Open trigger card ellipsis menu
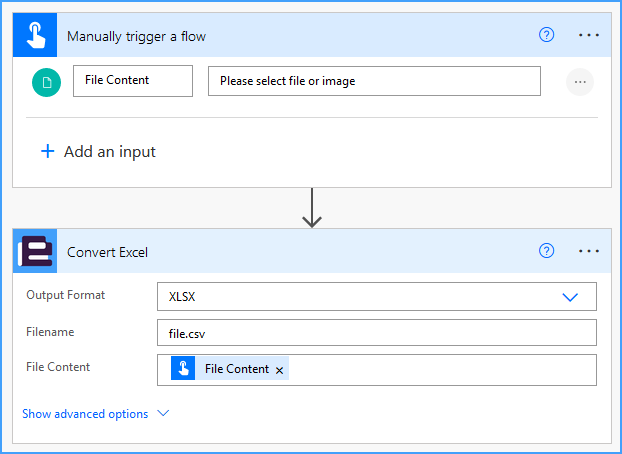 point(589,35)
